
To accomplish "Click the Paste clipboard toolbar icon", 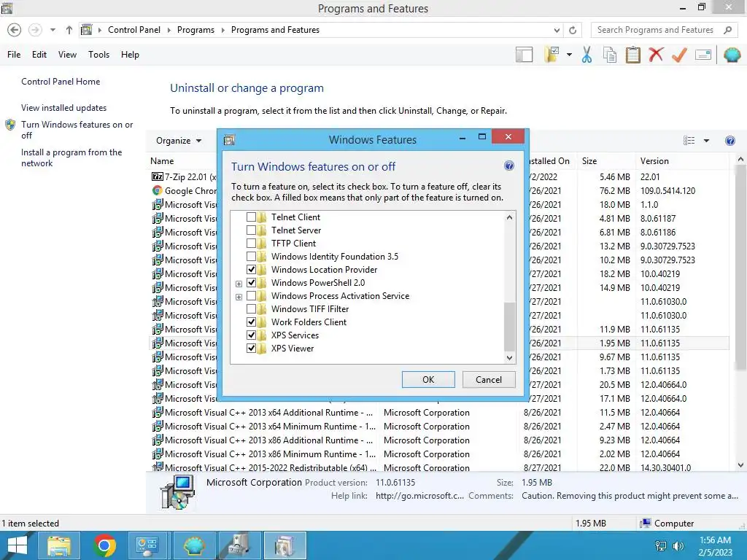I will point(632,55).
